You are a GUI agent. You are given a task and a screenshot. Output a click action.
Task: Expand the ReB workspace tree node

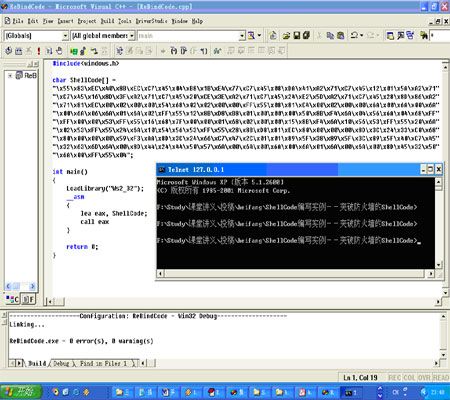pyautogui.click(x=10, y=76)
